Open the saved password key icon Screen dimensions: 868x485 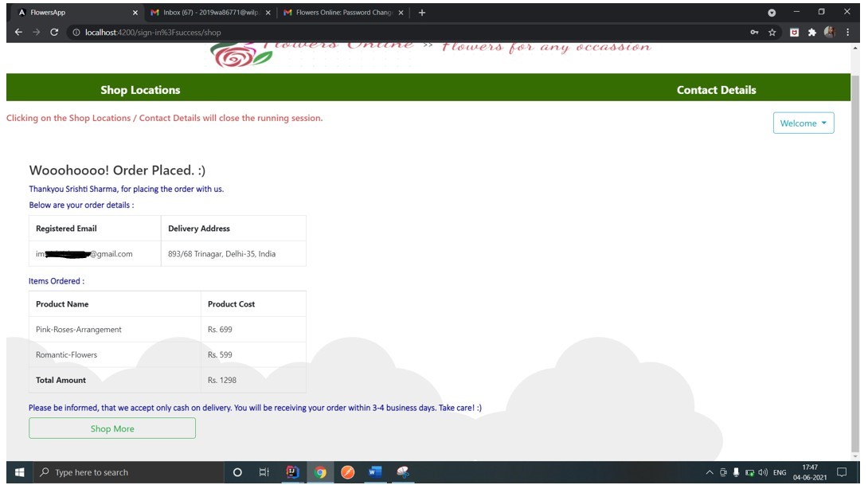click(753, 33)
